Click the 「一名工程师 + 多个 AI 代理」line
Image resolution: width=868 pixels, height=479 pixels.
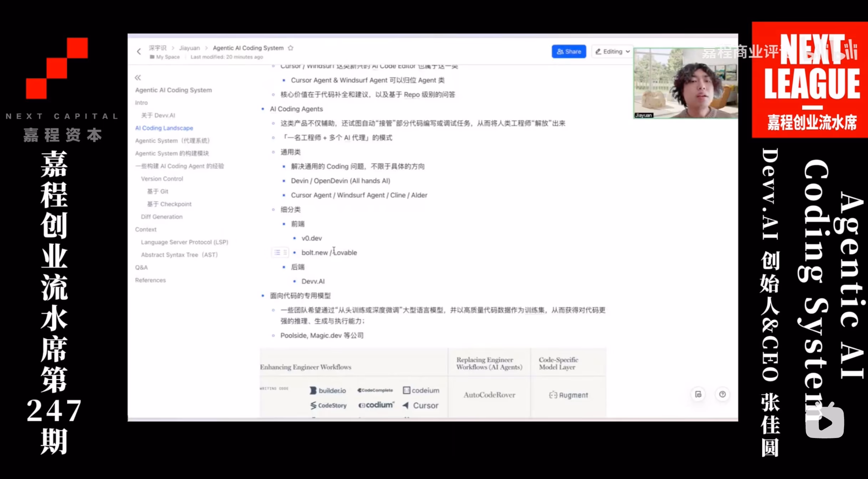pyautogui.click(x=336, y=138)
